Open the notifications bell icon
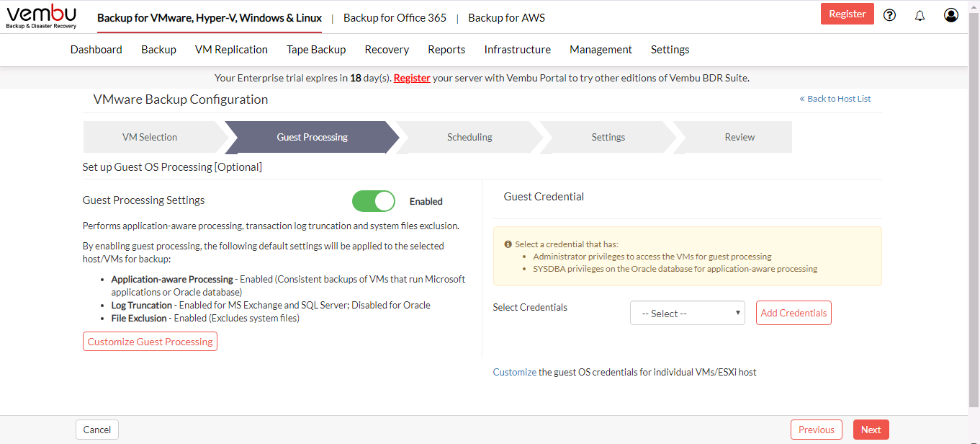 (x=920, y=15)
